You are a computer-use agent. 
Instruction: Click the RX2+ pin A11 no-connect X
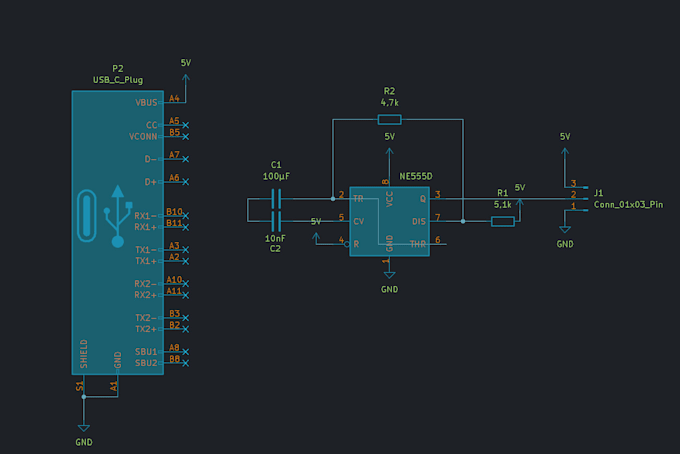click(186, 295)
